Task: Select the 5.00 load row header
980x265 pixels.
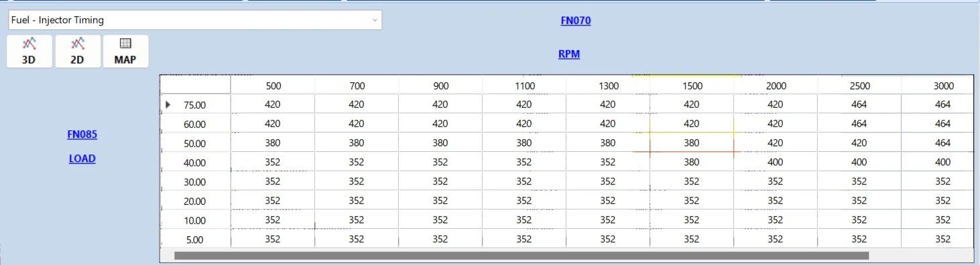Action: click(x=195, y=239)
